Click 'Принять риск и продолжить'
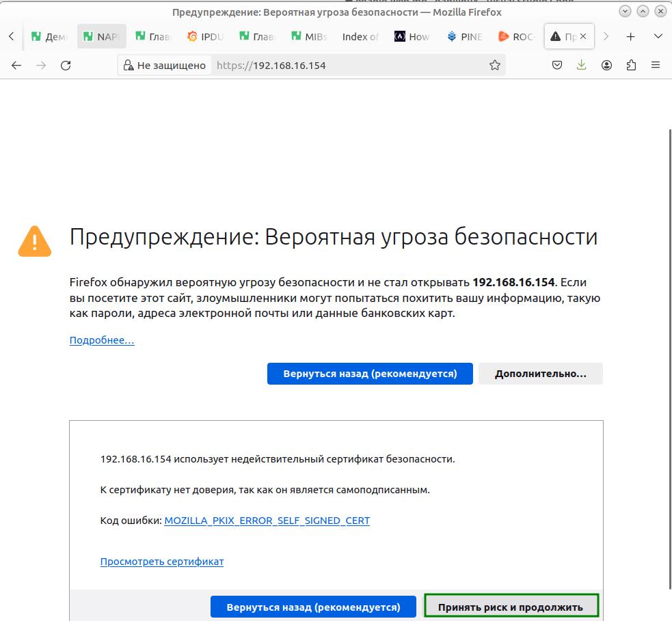The height and width of the screenshot is (621, 672). point(511,606)
